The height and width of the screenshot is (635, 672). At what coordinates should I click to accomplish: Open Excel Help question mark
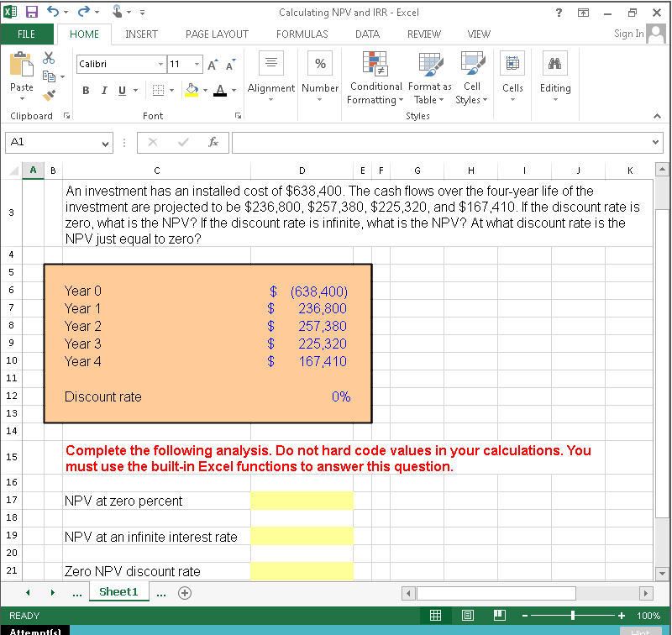[559, 13]
